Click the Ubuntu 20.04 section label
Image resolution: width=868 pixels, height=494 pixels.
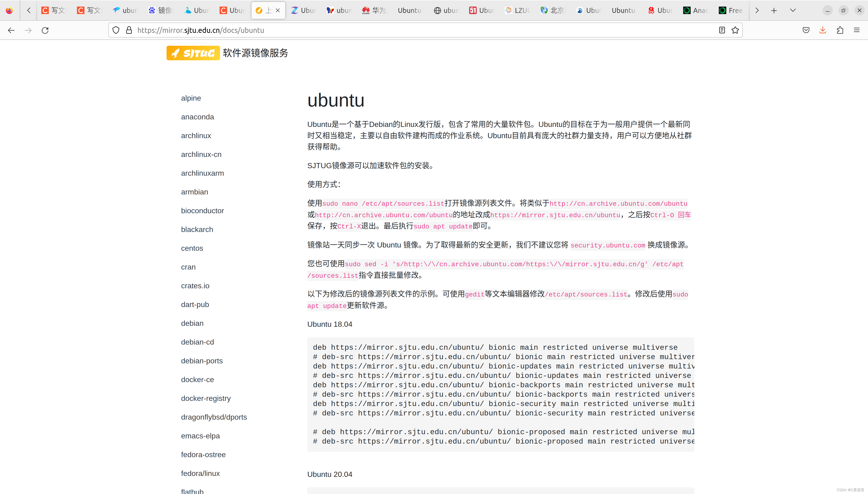330,474
